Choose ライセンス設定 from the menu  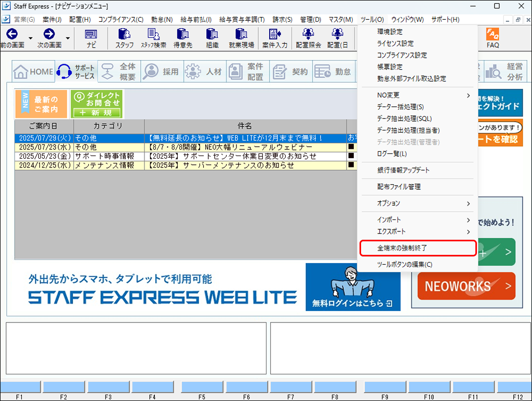click(x=417, y=44)
